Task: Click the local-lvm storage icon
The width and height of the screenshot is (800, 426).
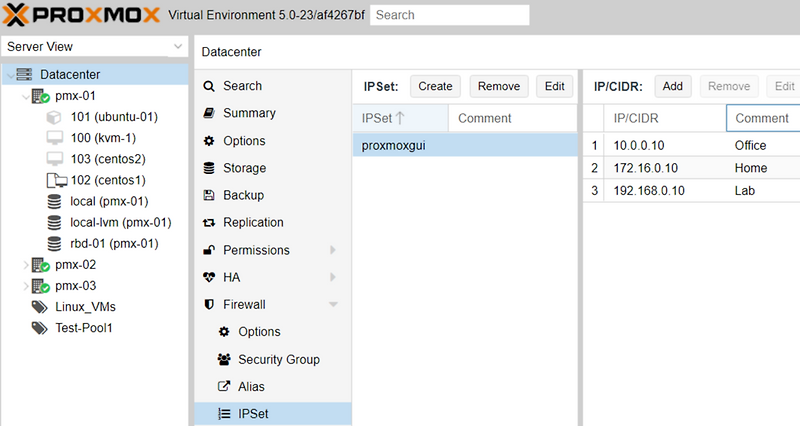Action: tap(55, 222)
